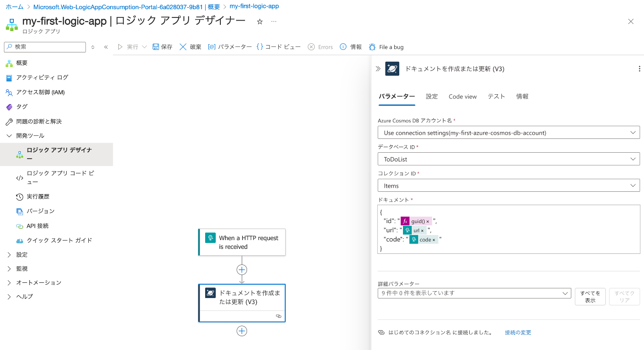Open the 実行 dropdown arrow
644x350 pixels.
[x=144, y=47]
